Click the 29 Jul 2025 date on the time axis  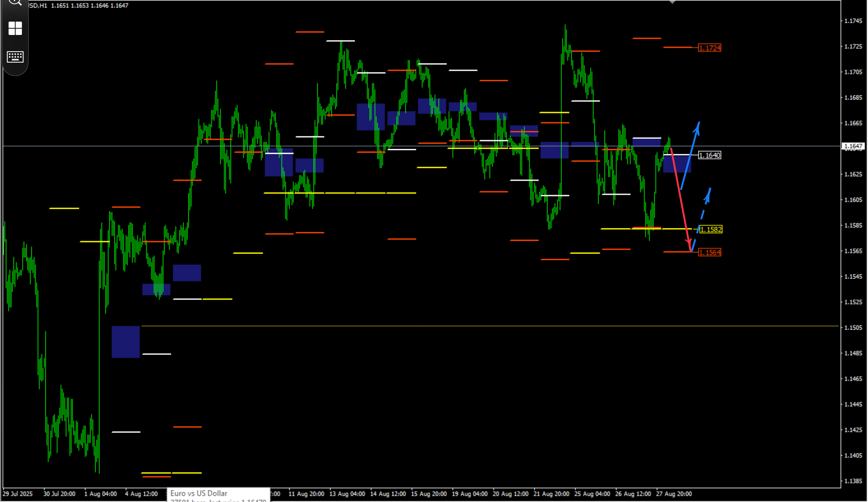click(x=17, y=494)
